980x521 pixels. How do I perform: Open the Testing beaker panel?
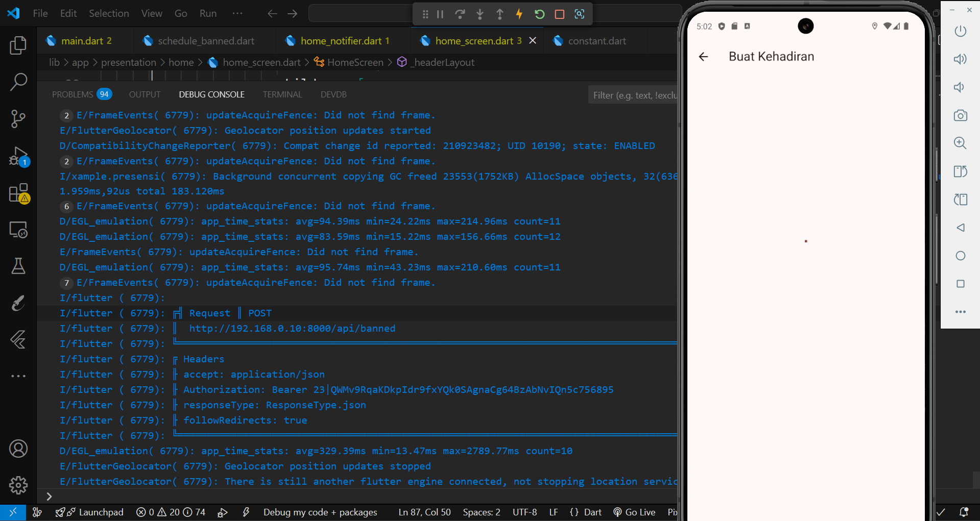pos(18,266)
